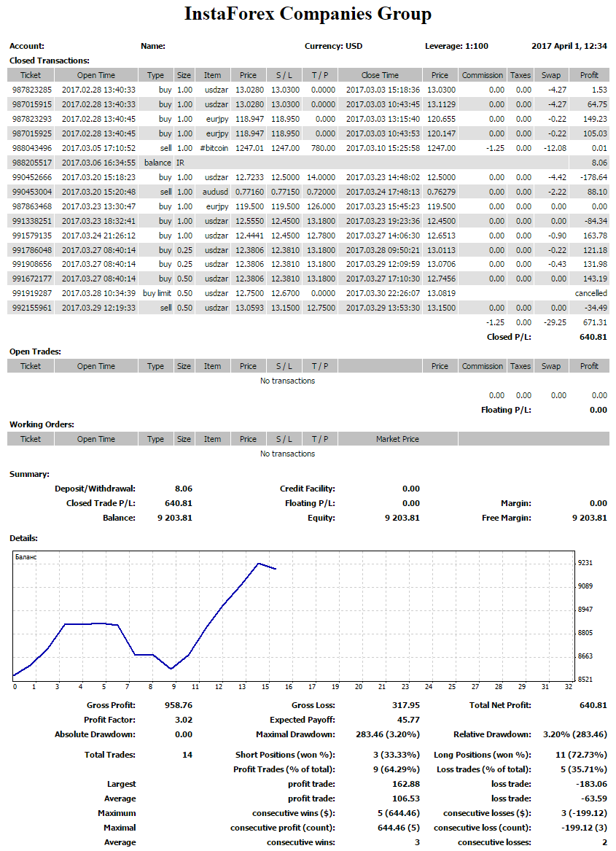The image size is (616, 851).
Task: Click the "cancelled" status text
Action: pyautogui.click(x=591, y=294)
